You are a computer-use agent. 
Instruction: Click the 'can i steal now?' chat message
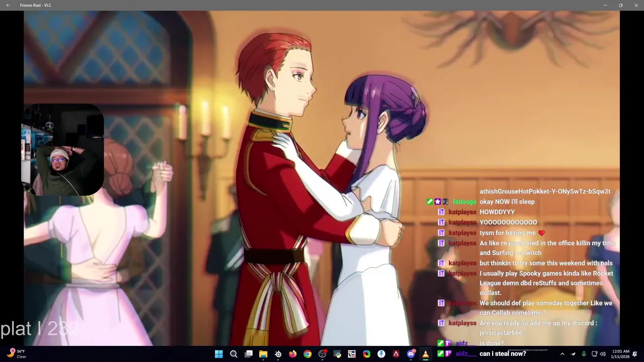tap(503, 353)
